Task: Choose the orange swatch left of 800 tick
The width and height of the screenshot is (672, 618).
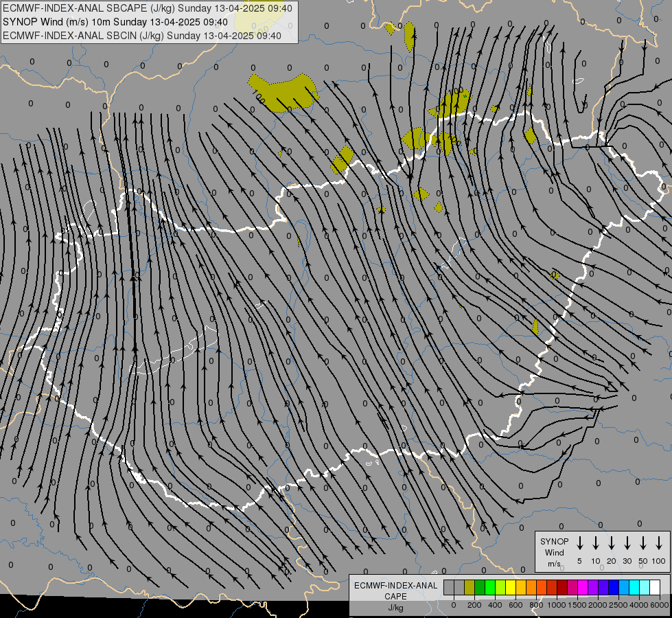Action: click(531, 588)
